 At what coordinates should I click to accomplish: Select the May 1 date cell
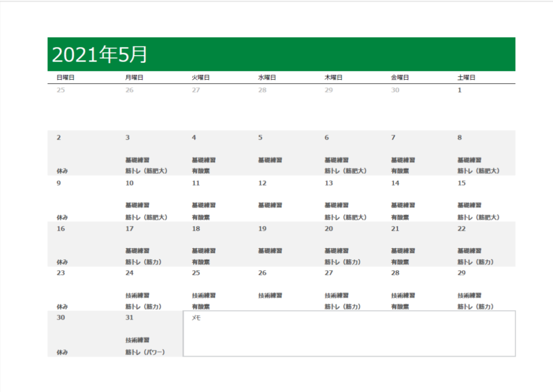tap(460, 90)
